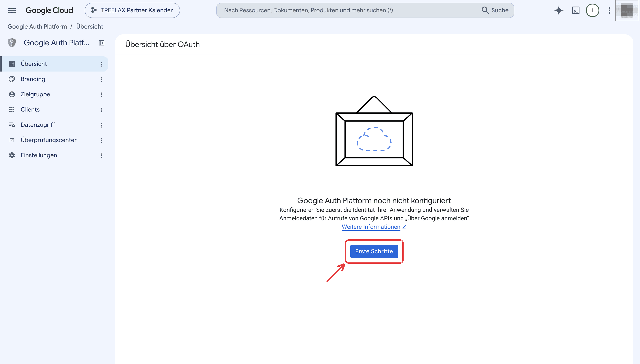Image resolution: width=640 pixels, height=364 pixels.
Task: Open the Datenzugriff page
Action: [x=55, y=125]
